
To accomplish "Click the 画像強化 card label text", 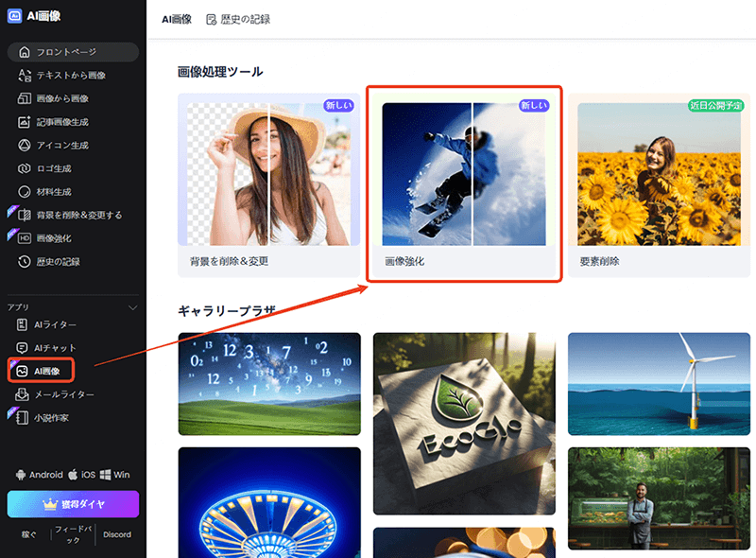I will 404,262.
